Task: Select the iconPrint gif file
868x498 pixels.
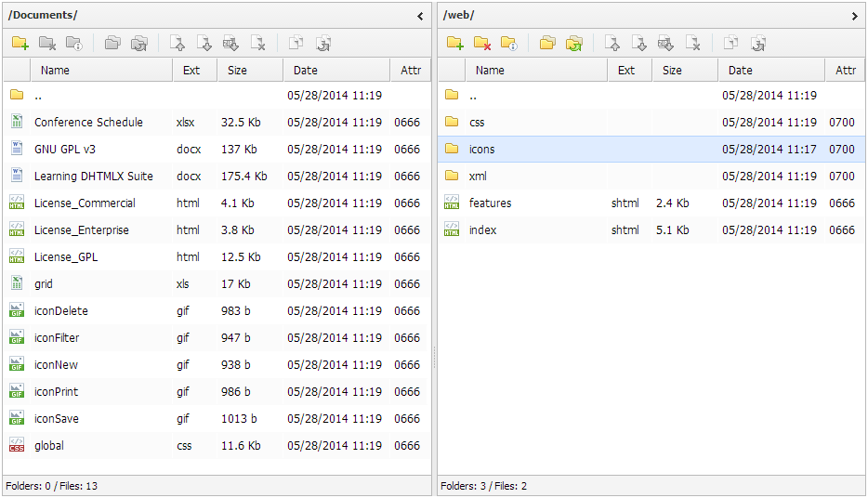Action: point(217,392)
